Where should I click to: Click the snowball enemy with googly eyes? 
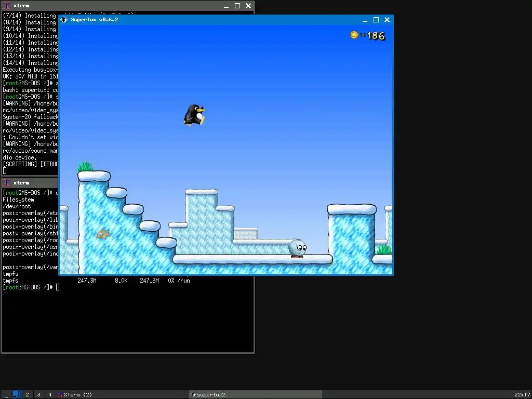tap(298, 249)
